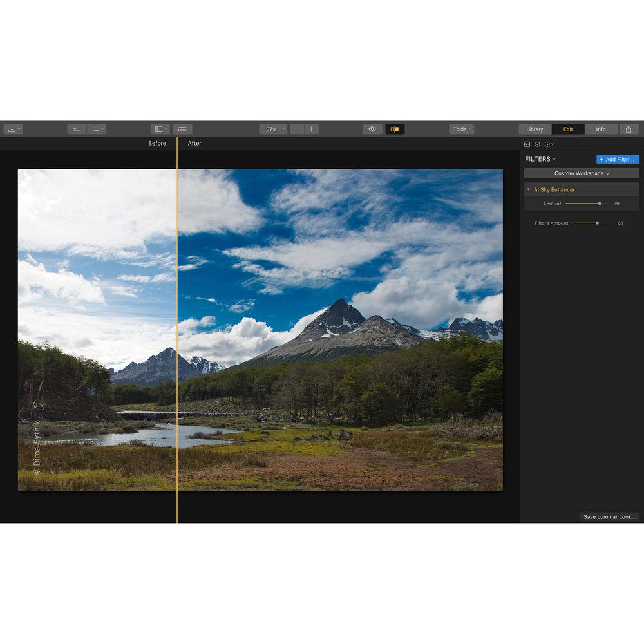Click the crop/image icon beneath the Library tab
644x644 pixels.
(x=527, y=144)
